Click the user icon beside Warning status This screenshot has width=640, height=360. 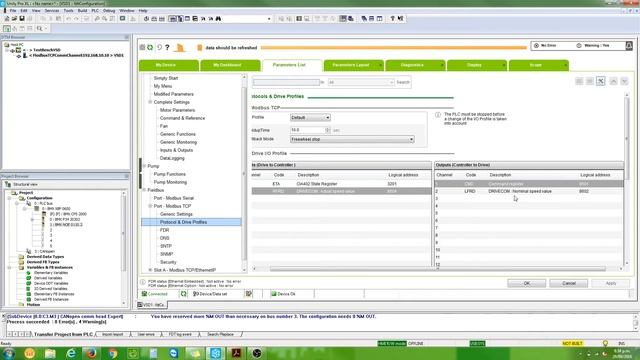[x=629, y=46]
